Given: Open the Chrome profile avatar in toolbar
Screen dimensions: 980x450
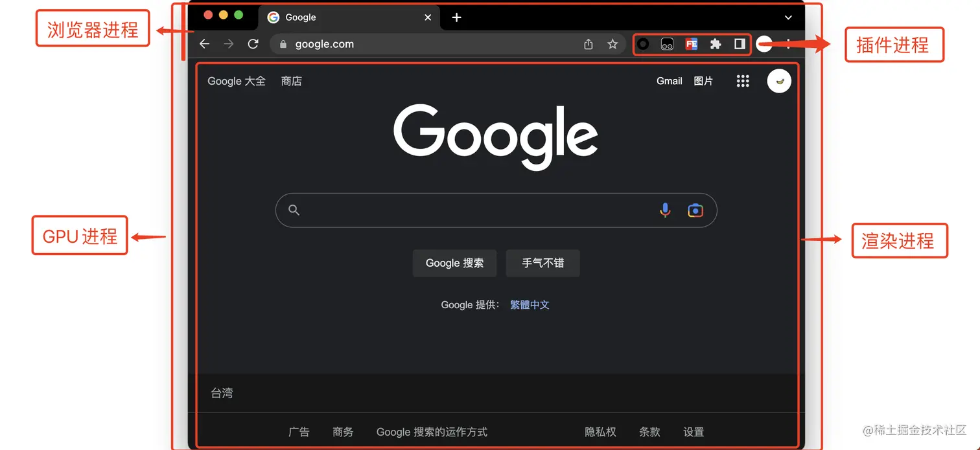Looking at the screenshot, I should coord(764,44).
